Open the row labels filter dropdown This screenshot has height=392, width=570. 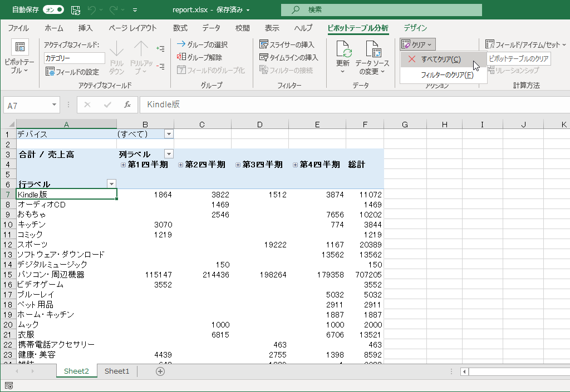point(111,184)
